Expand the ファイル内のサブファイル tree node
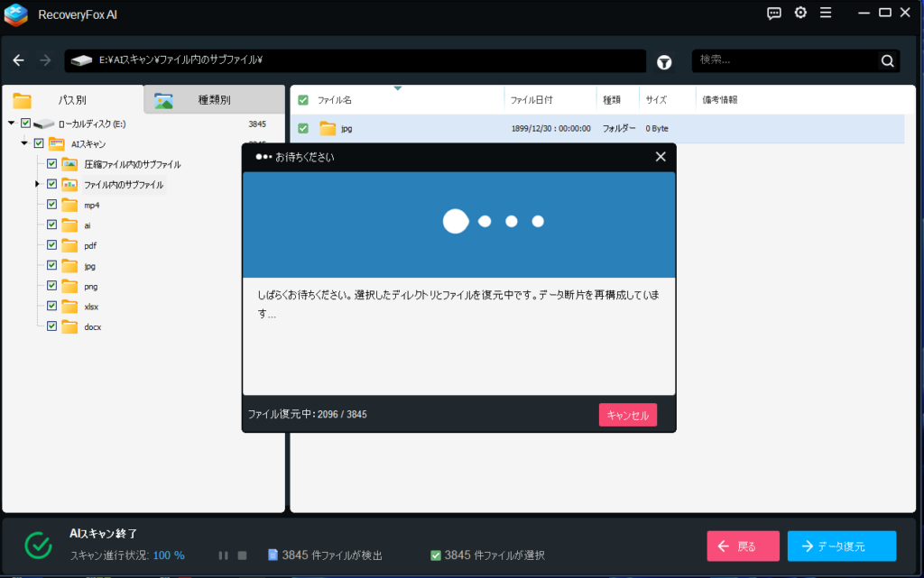 click(x=38, y=184)
